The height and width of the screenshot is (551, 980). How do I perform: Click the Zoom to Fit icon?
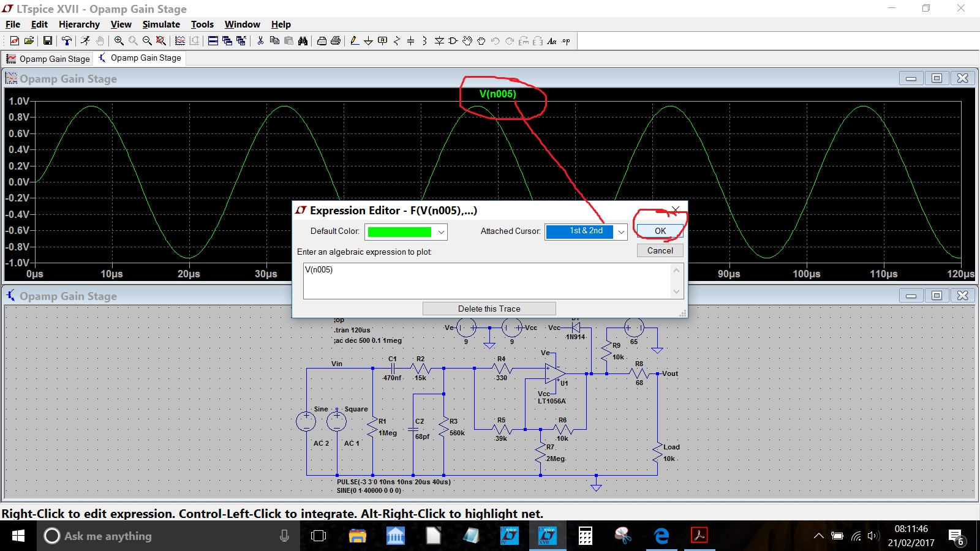point(160,41)
